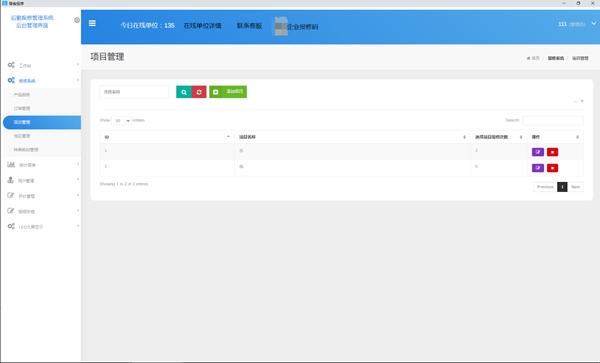Sort table by the ID column header
600x363 pixels.
[x=167, y=137]
